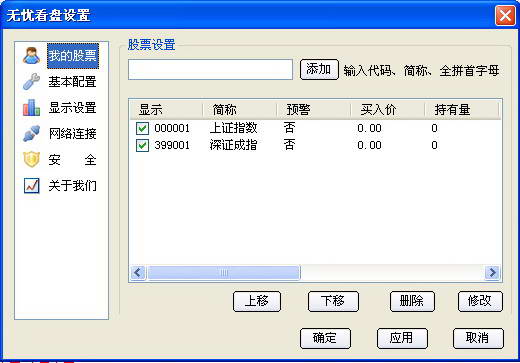Switch to 网络连接 settings
Screen dimensions: 520x363
click(72, 134)
